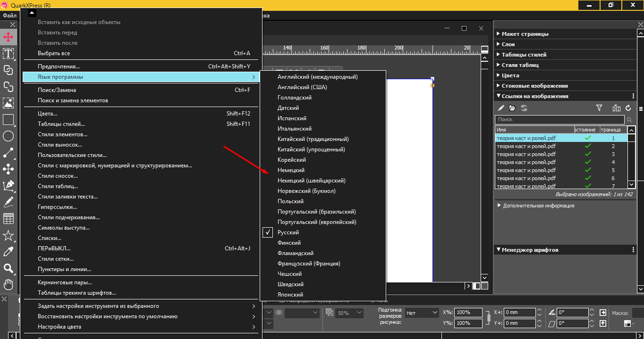Open the 50% opacity dropdown
This screenshot has height=339, width=644.
coord(350,313)
